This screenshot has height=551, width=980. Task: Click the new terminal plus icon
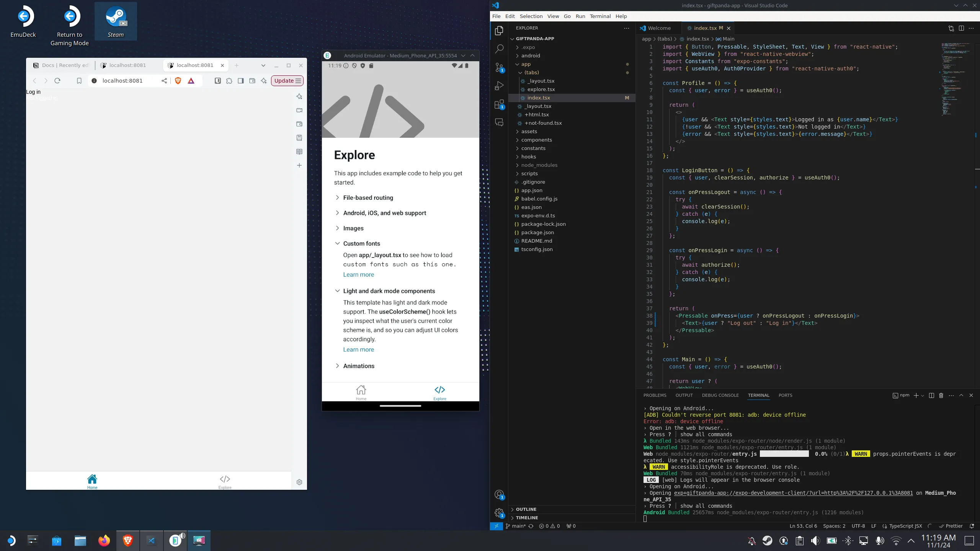point(916,395)
